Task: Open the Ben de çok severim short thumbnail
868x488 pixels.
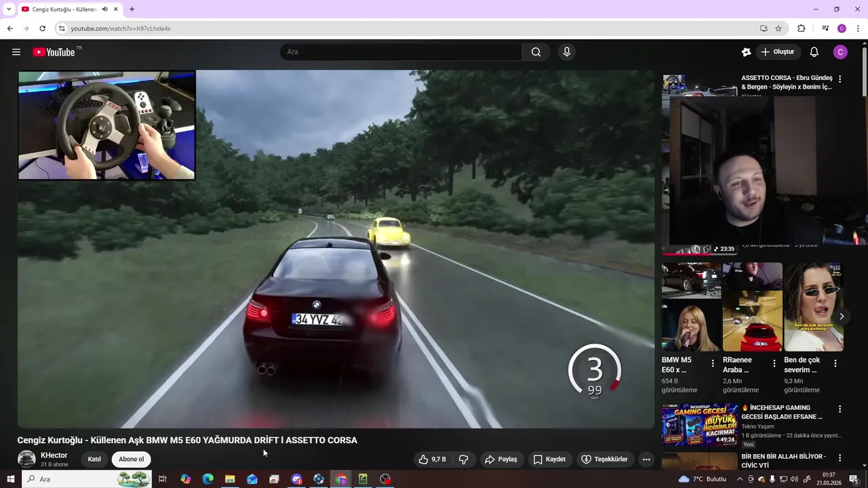Action: tap(814, 307)
